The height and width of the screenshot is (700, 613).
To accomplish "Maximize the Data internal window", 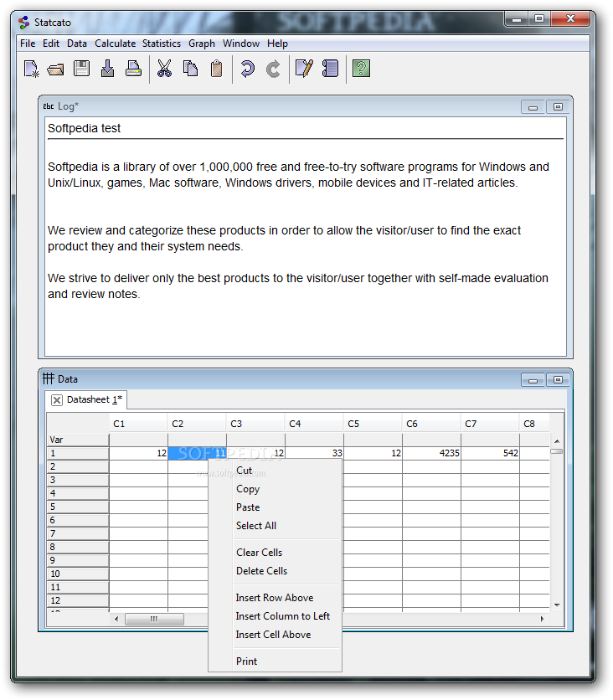I will (558, 380).
